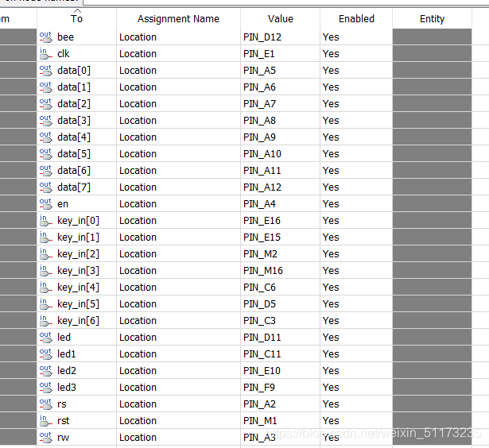Screen dimensions: 489x448
Task: Pick the input pin icon of key_in[5]
Action: pyautogui.click(x=46, y=304)
